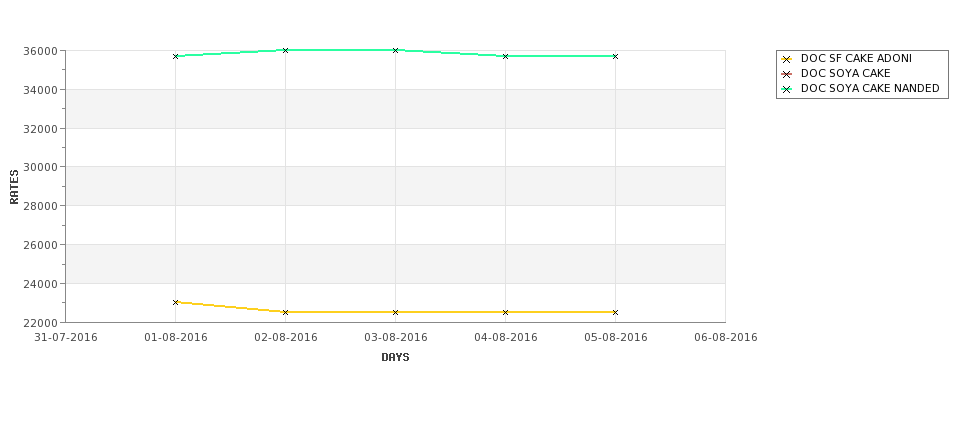Select green line data point at 01-08-2016

pyautogui.click(x=175, y=57)
